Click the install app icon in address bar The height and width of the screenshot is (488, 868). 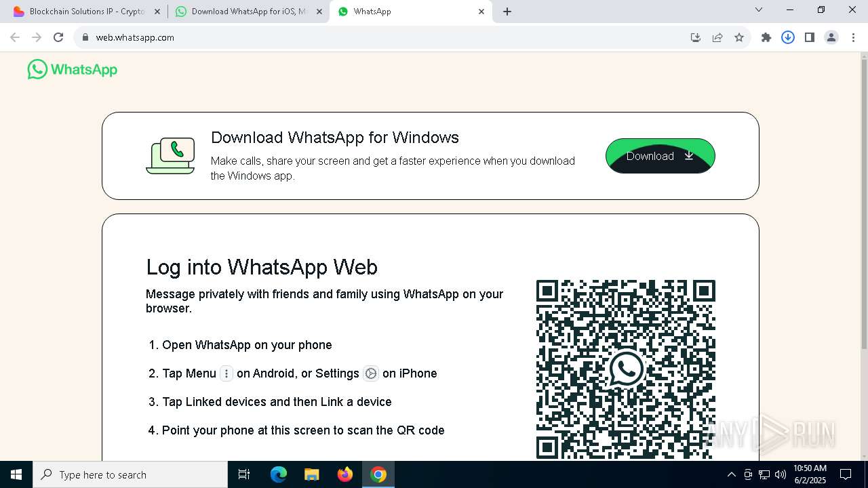pos(695,37)
